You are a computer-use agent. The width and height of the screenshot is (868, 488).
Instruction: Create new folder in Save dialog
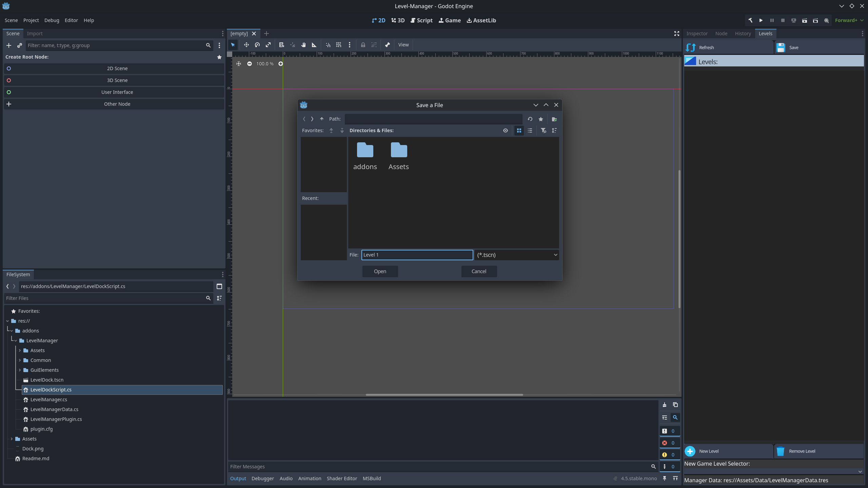point(554,119)
